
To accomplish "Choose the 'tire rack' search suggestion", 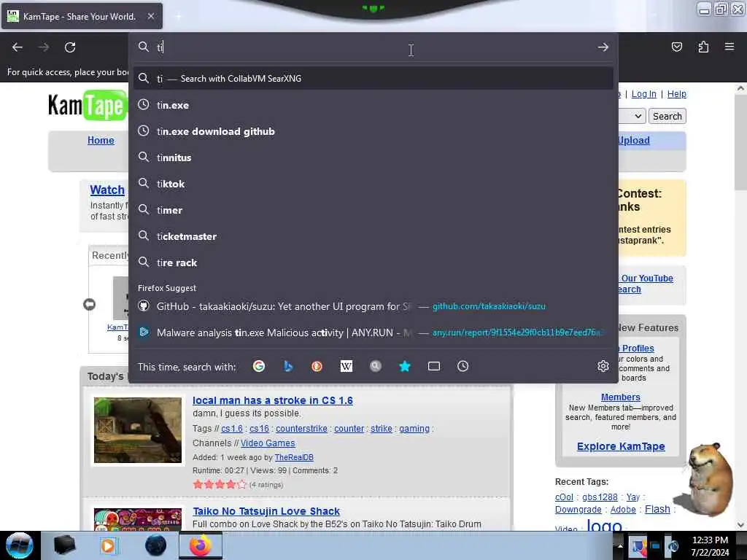I will click(x=373, y=262).
